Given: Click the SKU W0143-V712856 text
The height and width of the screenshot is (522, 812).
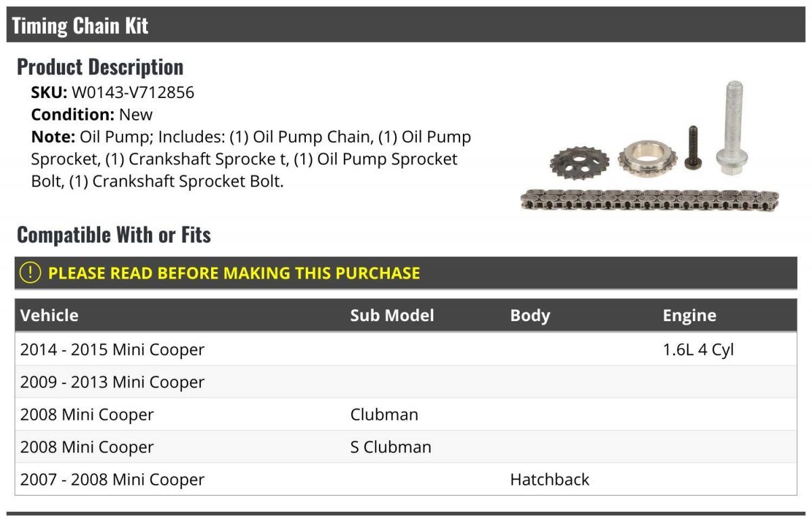Looking at the screenshot, I should (112, 93).
